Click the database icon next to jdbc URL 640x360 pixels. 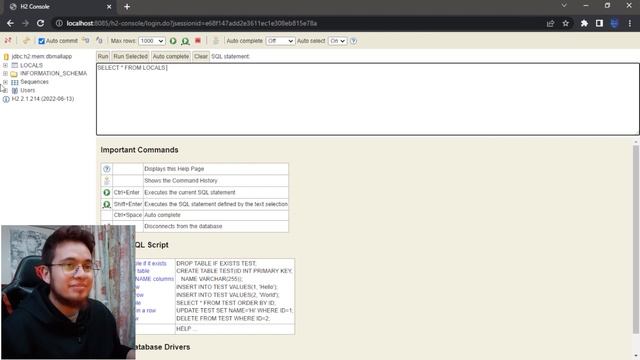pyautogui.click(x=6, y=57)
